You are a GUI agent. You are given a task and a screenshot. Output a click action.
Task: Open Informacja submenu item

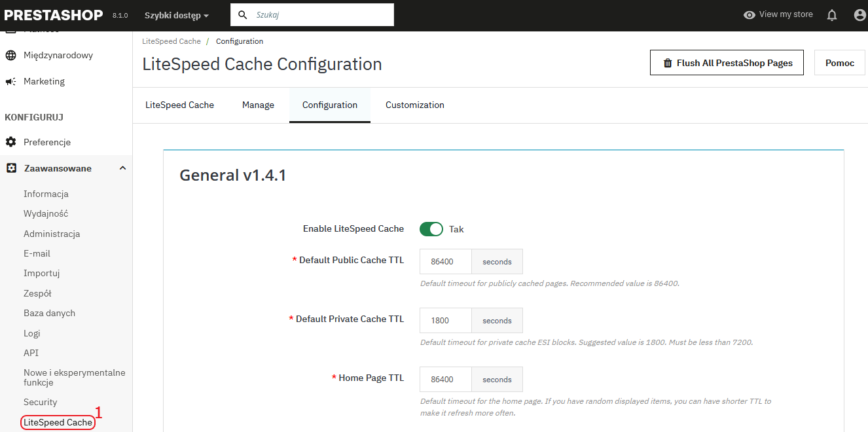point(46,194)
